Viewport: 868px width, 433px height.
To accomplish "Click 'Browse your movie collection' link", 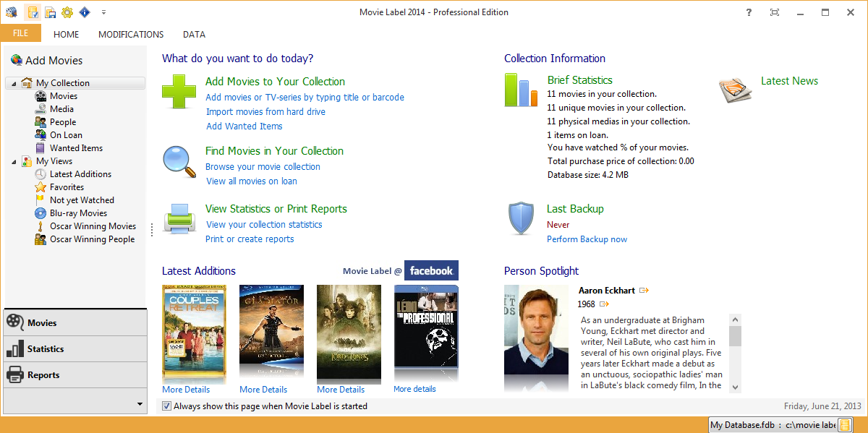I will click(x=263, y=167).
